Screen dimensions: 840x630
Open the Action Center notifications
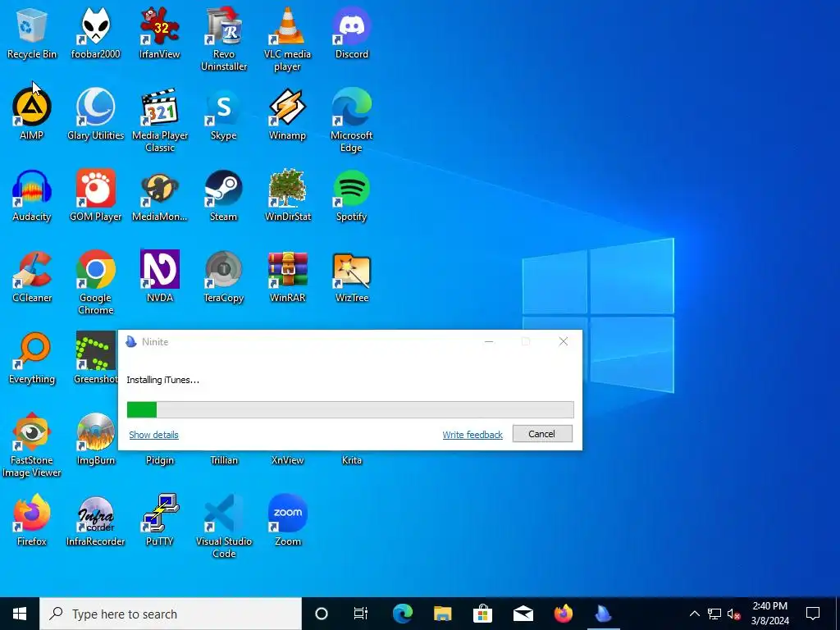(813, 614)
